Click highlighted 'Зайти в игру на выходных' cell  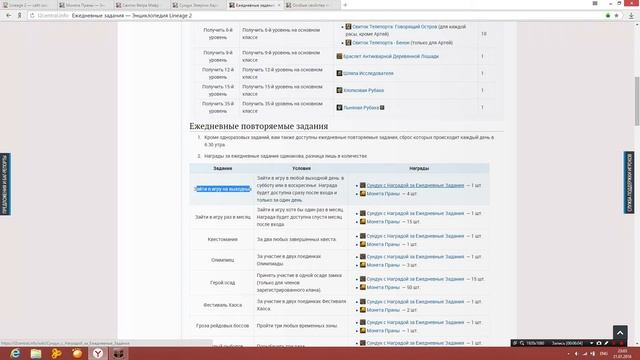222,189
